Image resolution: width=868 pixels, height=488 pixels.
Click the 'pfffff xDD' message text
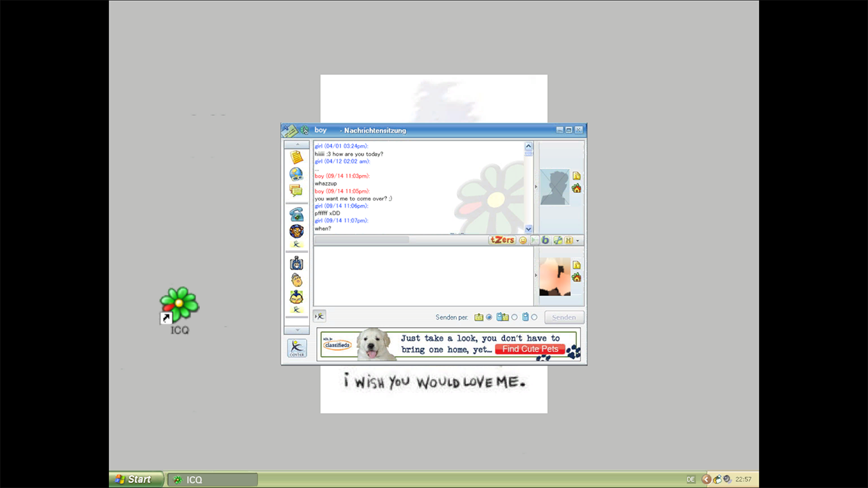coord(328,213)
